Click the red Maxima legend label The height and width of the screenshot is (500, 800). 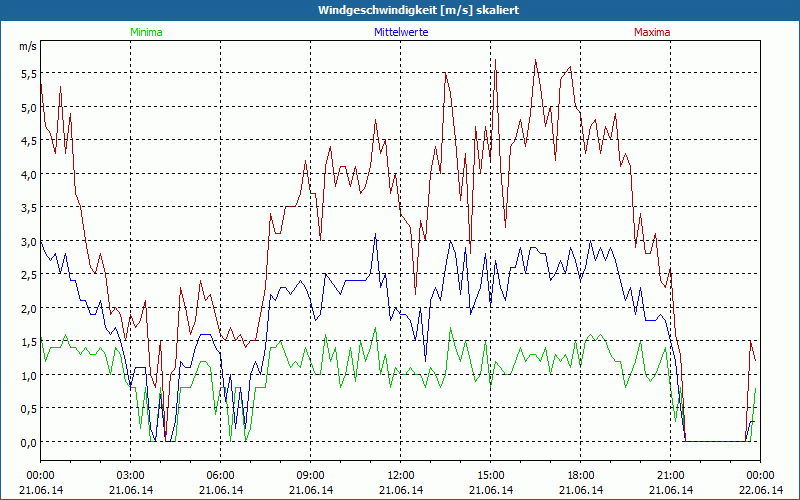point(652,32)
